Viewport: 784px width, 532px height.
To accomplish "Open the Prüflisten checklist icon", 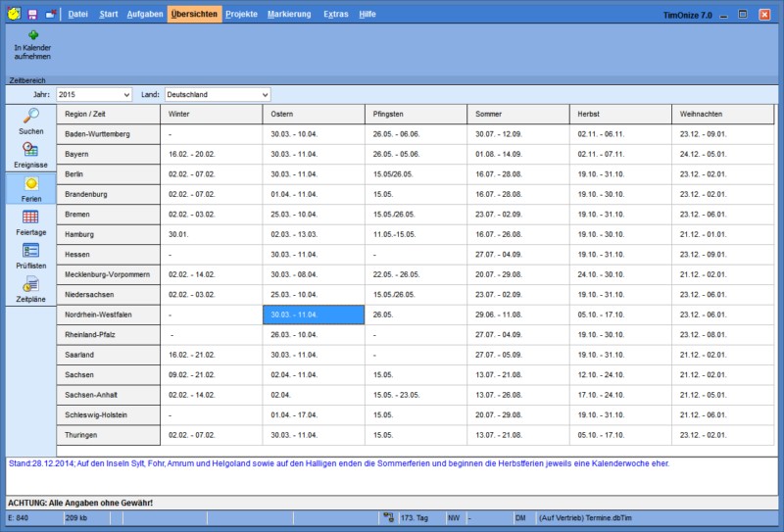I will (x=30, y=251).
